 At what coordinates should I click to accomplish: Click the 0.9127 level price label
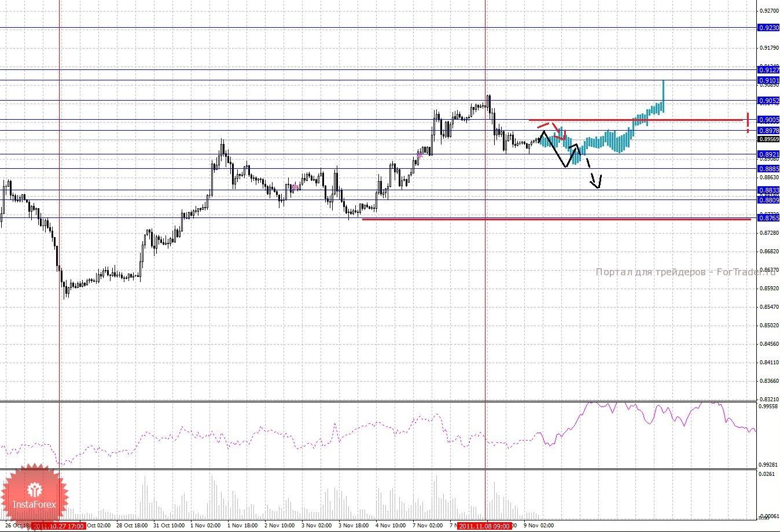[768, 70]
